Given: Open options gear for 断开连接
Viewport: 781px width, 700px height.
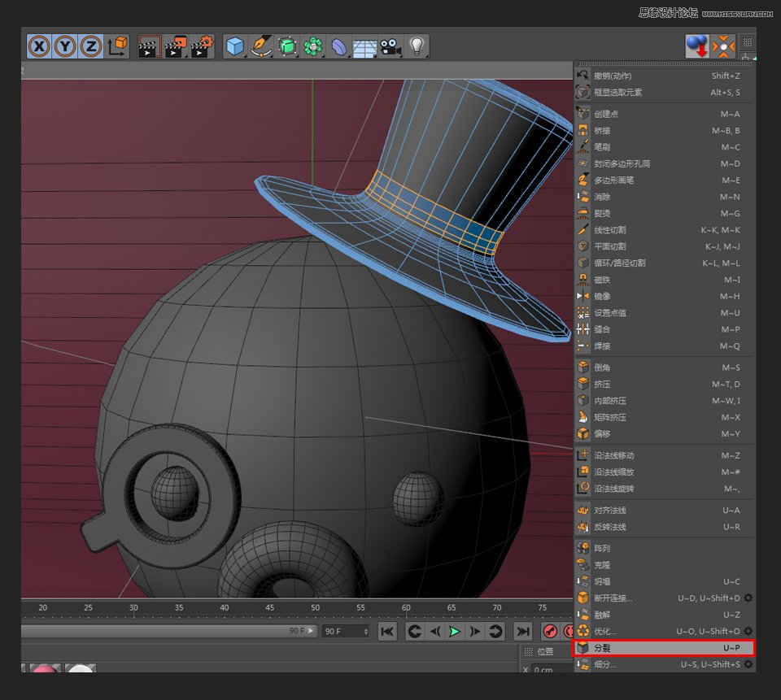Looking at the screenshot, I should click(x=748, y=598).
